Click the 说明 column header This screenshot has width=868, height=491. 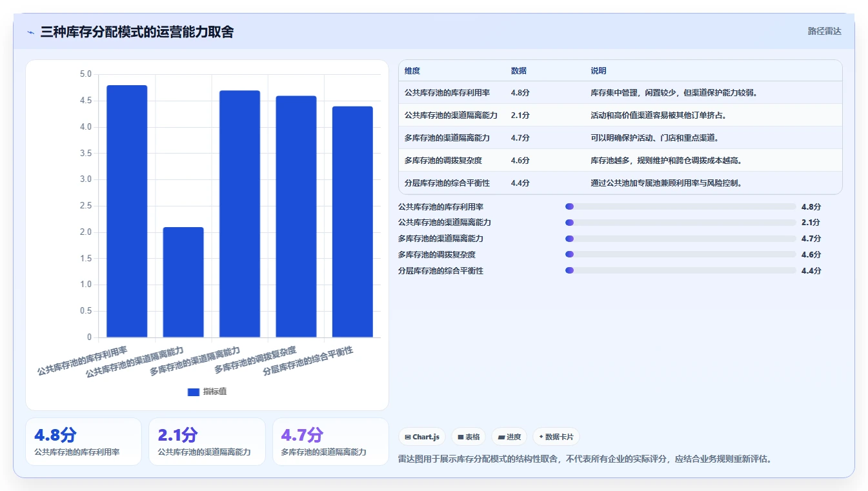pyautogui.click(x=598, y=71)
